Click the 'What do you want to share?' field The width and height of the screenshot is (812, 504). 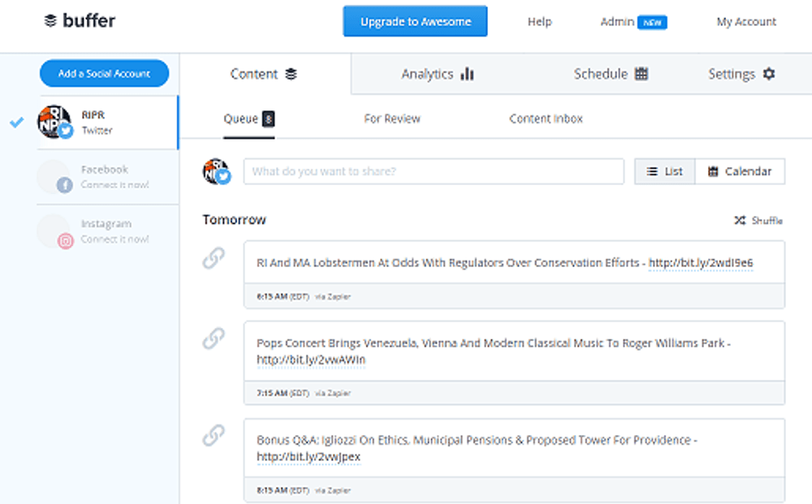click(x=434, y=171)
